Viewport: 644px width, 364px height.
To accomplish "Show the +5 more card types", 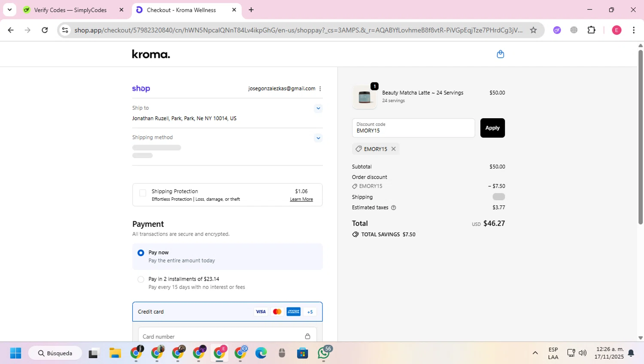I will [310, 312].
